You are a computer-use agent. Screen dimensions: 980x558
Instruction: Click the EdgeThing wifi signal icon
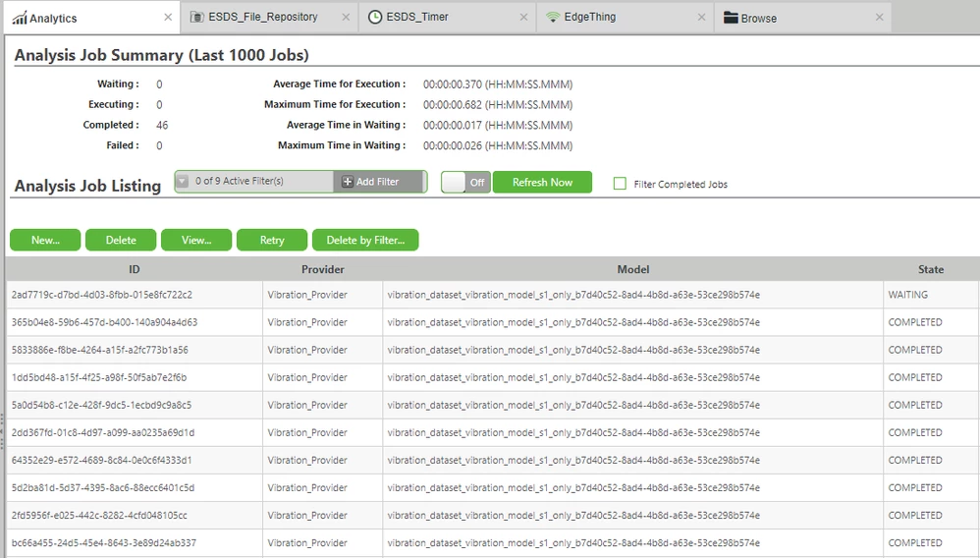point(553,17)
